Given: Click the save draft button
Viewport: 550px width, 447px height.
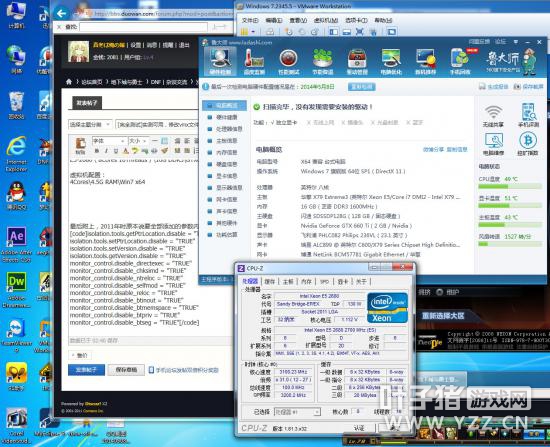Looking at the screenshot, I should click(126, 370).
